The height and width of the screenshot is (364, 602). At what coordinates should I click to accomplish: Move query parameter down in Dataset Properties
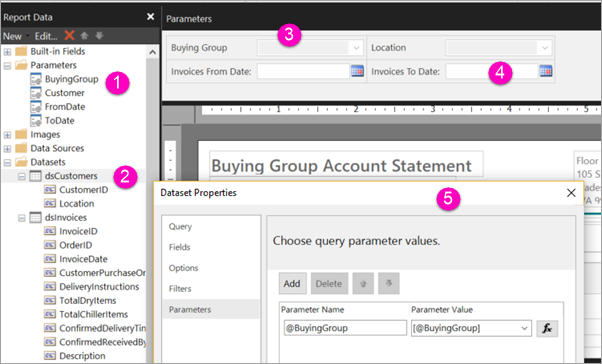pyautogui.click(x=389, y=283)
